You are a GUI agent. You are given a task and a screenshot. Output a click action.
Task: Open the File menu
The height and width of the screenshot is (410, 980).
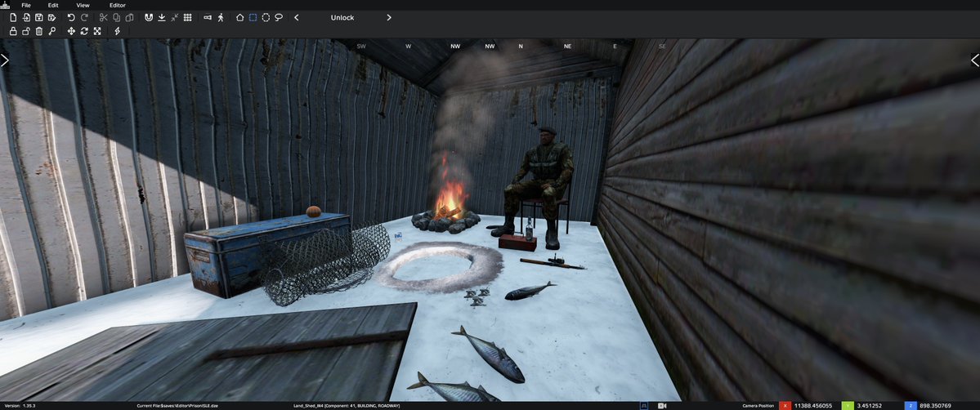[26, 5]
